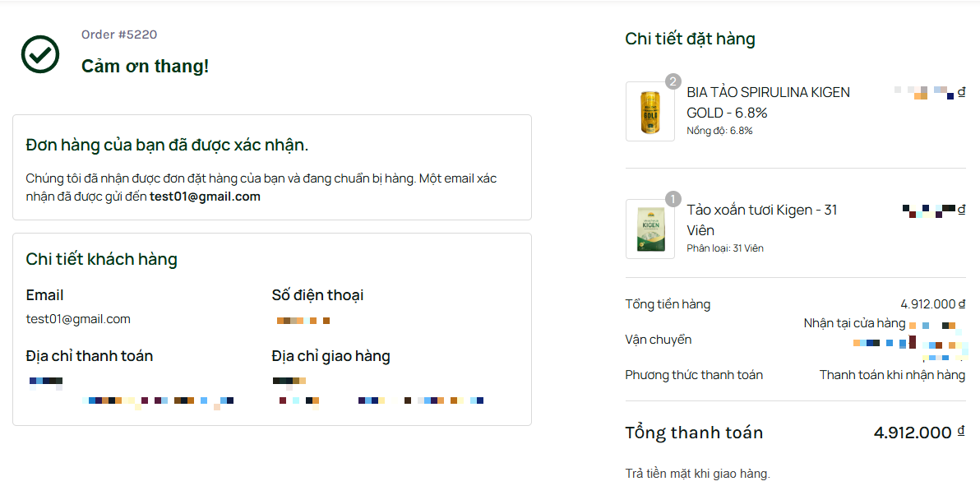The width and height of the screenshot is (980, 486).
Task: Click the BIA TẢO SPIRULINA KIGEN GOLD name
Action: coord(768,102)
